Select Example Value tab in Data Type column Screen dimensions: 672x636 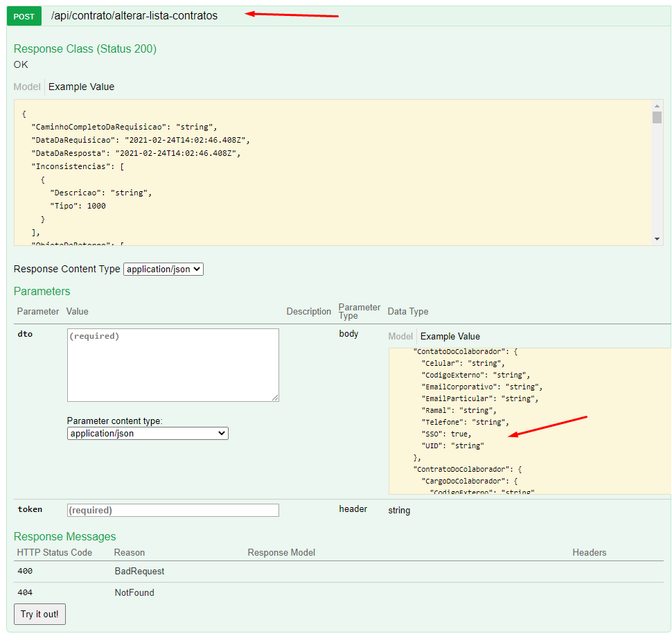pos(450,336)
